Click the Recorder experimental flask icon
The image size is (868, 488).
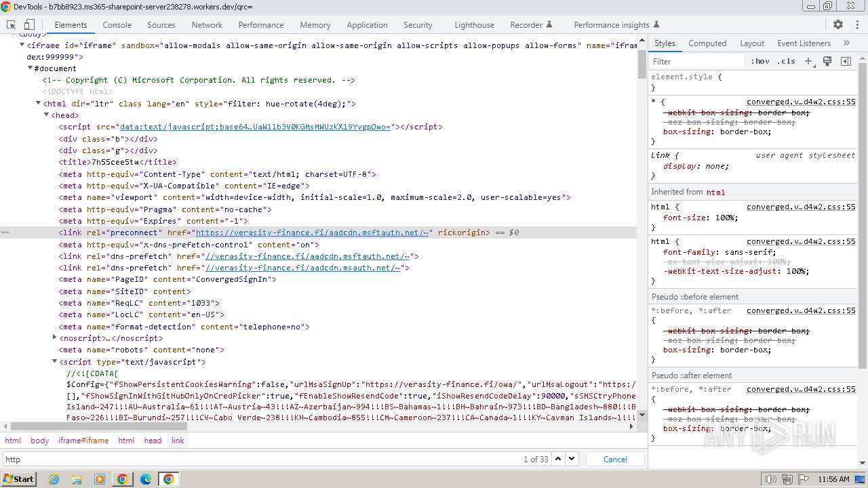549,24
